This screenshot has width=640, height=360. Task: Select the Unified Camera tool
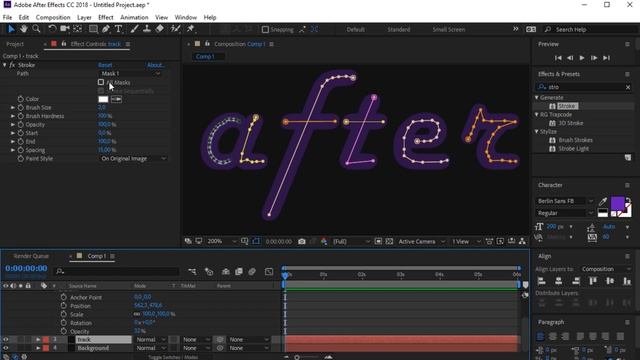[64, 29]
